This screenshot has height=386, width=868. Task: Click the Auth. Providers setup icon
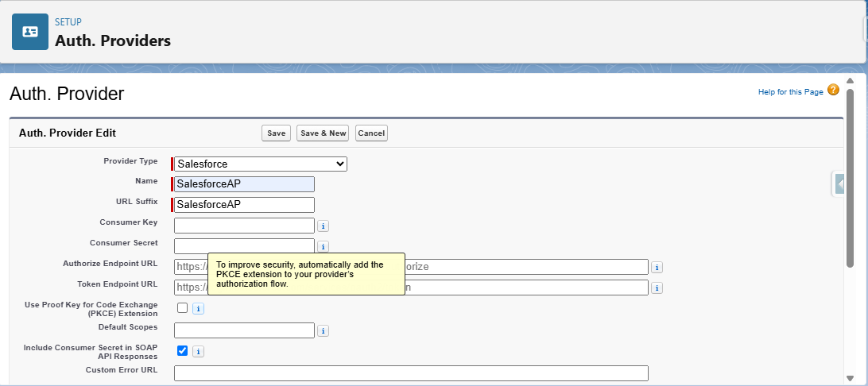coord(30,32)
